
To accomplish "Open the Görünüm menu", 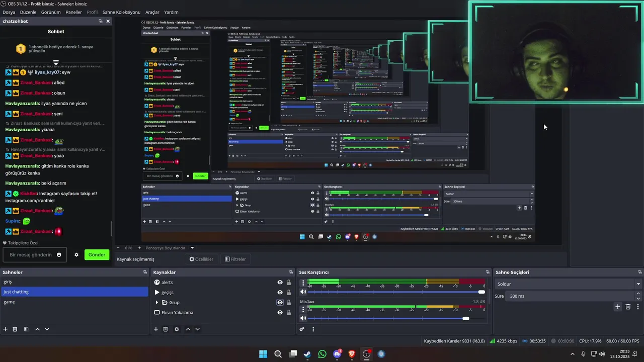I will click(x=51, y=12).
